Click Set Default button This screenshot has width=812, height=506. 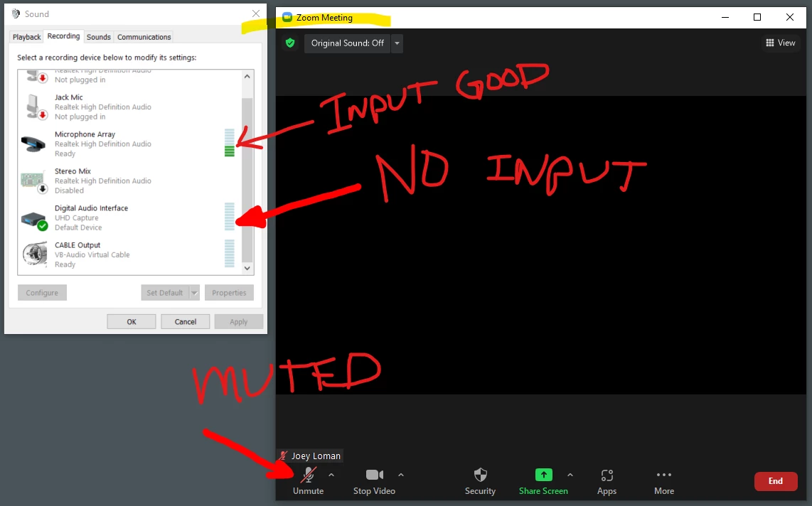pyautogui.click(x=165, y=293)
